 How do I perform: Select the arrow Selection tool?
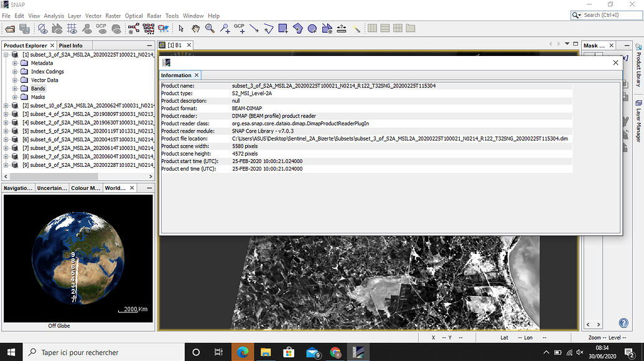click(181, 29)
